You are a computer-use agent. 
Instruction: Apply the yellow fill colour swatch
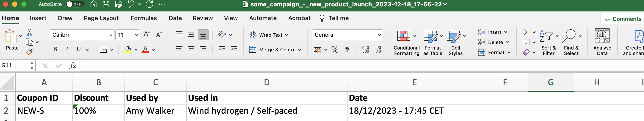[x=128, y=49]
